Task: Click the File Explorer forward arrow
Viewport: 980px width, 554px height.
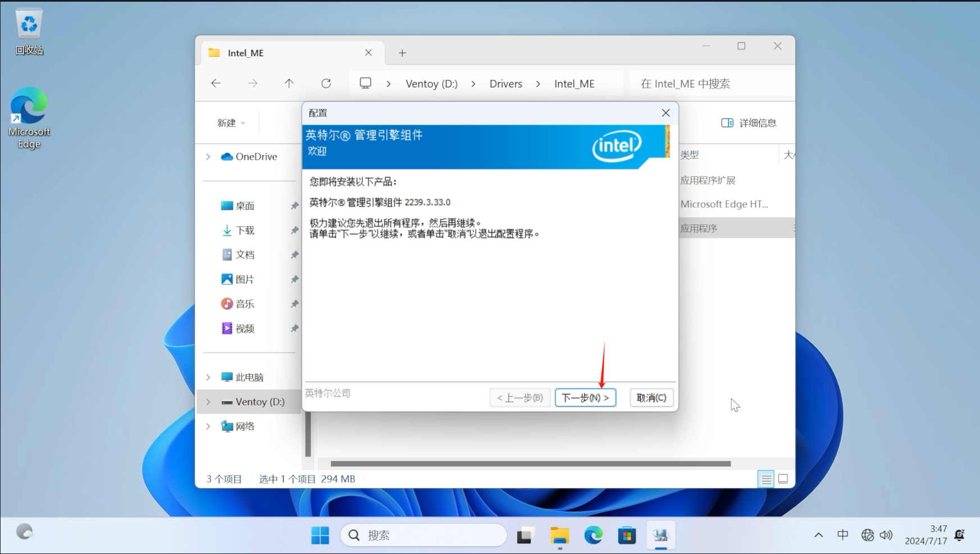Action: pyautogui.click(x=253, y=83)
